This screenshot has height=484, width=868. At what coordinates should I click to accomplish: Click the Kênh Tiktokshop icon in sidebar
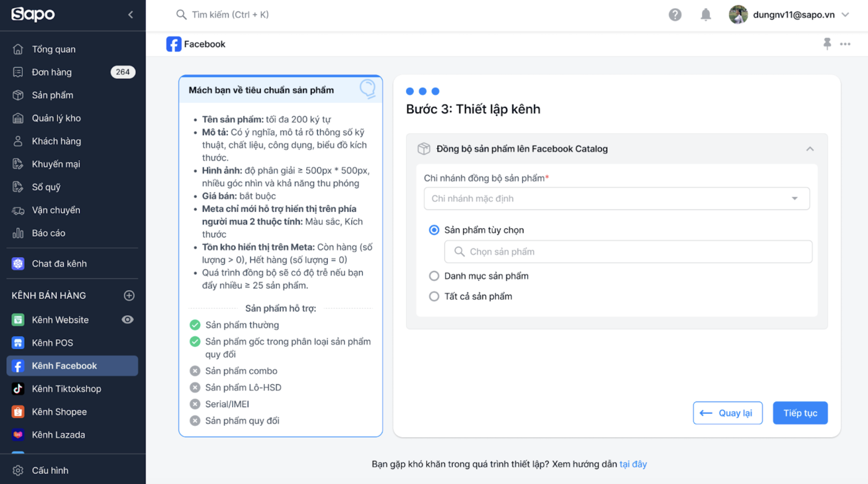click(18, 389)
